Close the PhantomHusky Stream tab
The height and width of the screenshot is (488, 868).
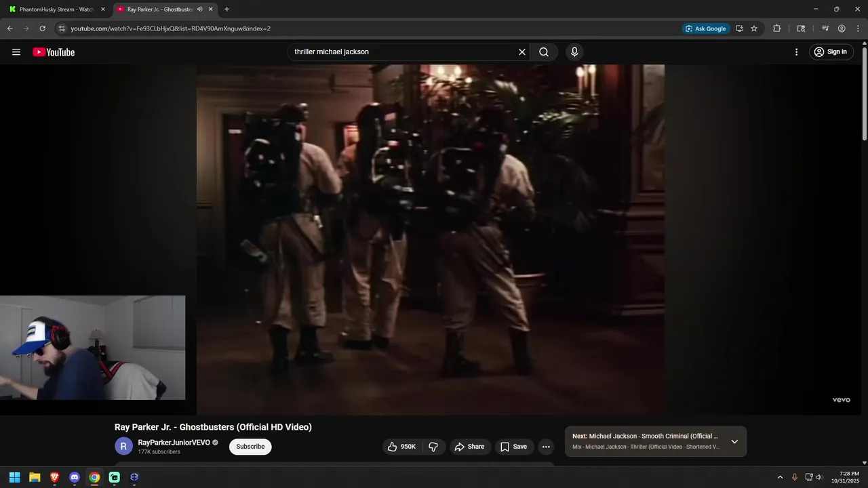(103, 9)
